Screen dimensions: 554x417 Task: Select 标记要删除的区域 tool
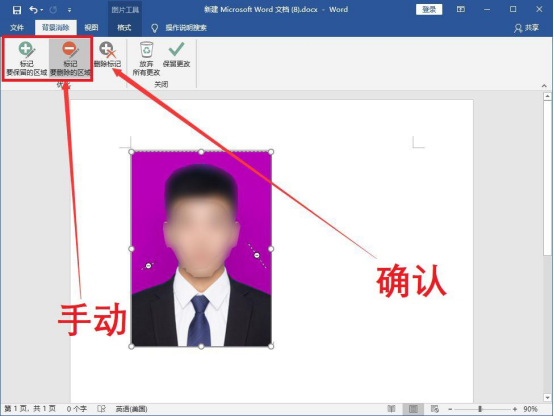tap(70, 59)
